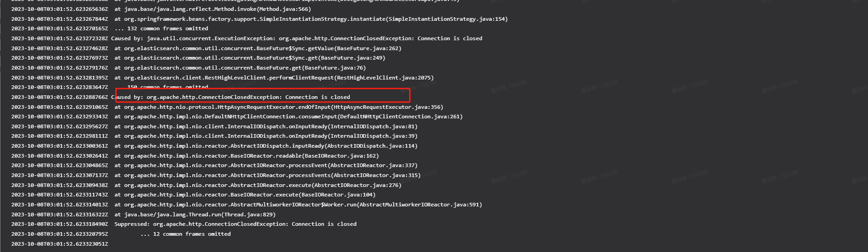Select the 'Caused by: java.util.concurrent.ExecutionException' line
The image size is (868, 252).
(x=247, y=38)
